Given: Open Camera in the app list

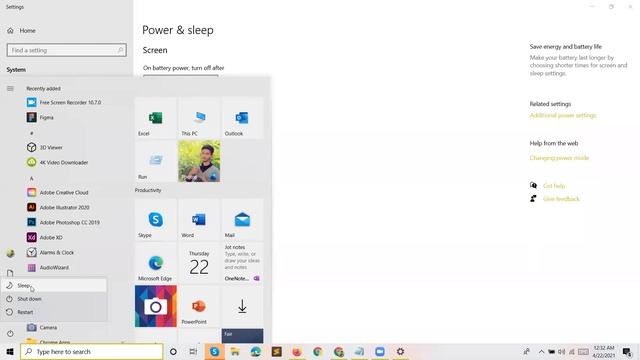Looking at the screenshot, I should coord(42,327).
